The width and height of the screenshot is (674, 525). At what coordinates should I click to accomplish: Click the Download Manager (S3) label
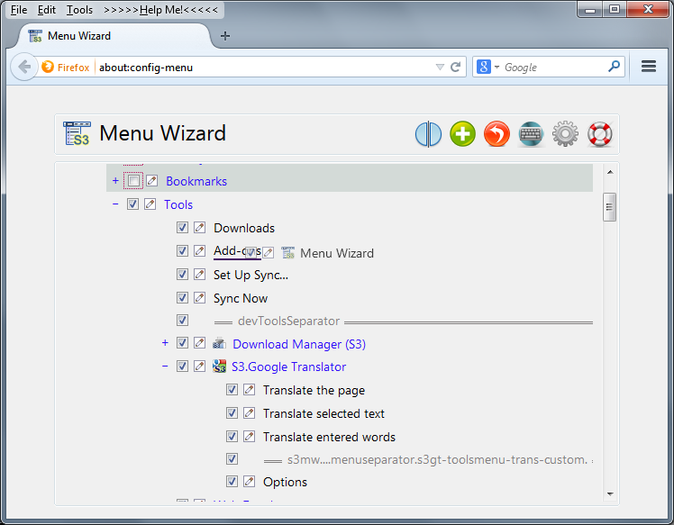[x=299, y=344]
